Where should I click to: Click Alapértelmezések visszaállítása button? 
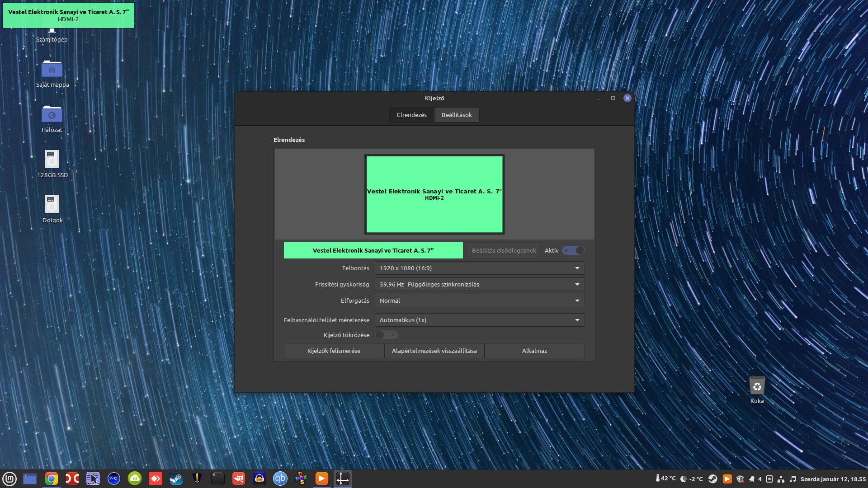click(434, 351)
